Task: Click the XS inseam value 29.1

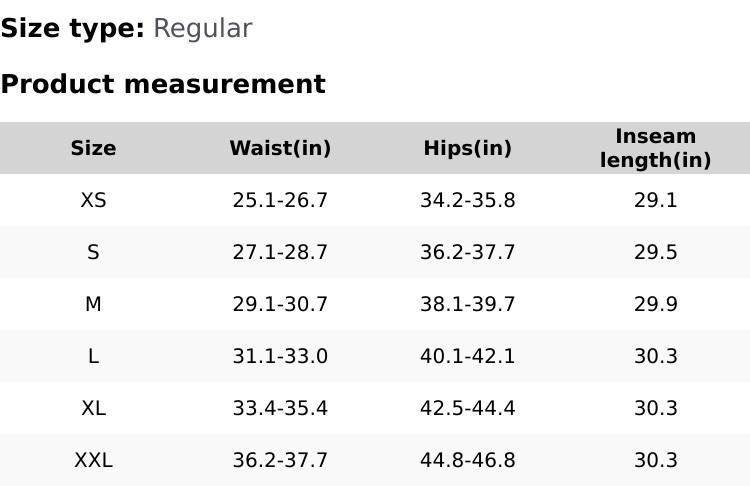Action: 655,200
